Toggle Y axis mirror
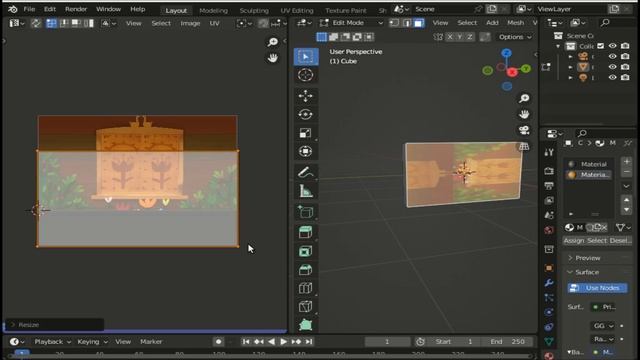The width and height of the screenshot is (640, 360). point(460,37)
